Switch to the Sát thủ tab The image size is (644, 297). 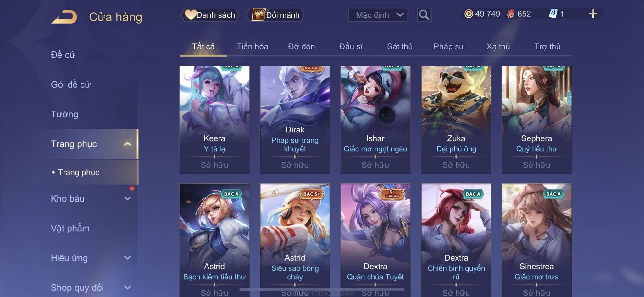tap(400, 46)
